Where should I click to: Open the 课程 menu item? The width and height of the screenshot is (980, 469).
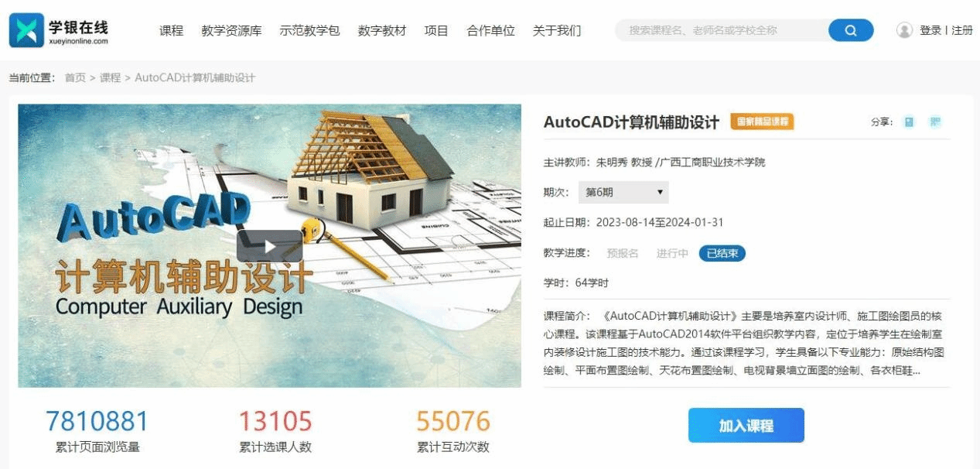(171, 30)
